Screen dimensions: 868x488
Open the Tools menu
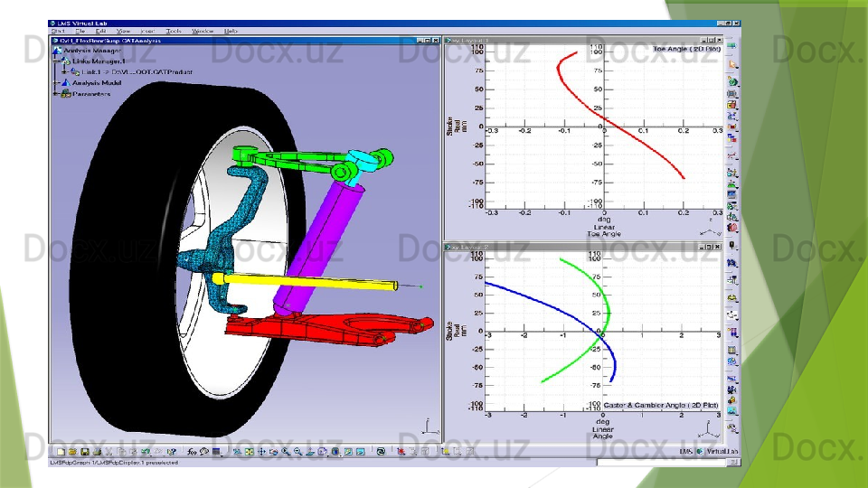(x=174, y=31)
